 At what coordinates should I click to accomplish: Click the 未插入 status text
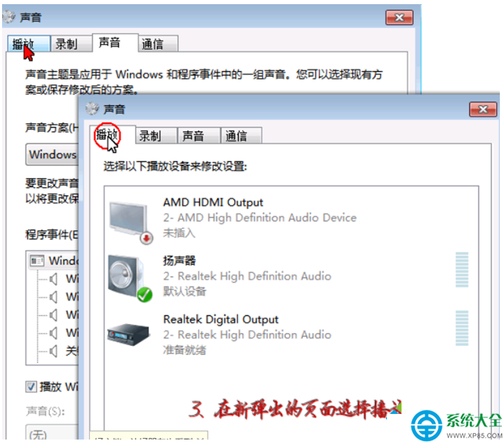click(179, 233)
